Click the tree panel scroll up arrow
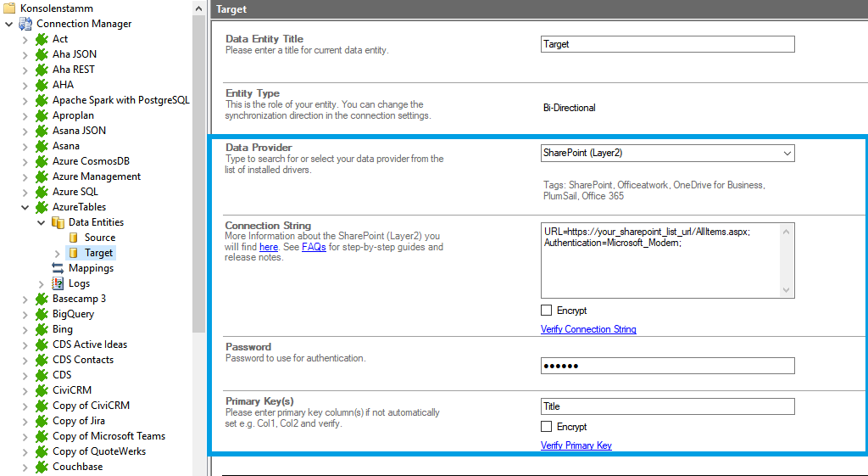 pos(198,8)
